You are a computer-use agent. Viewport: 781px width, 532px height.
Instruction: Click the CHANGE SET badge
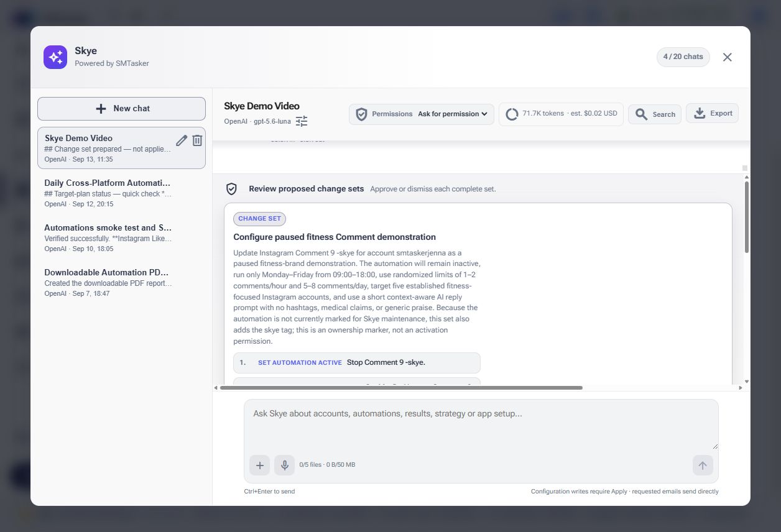point(259,219)
